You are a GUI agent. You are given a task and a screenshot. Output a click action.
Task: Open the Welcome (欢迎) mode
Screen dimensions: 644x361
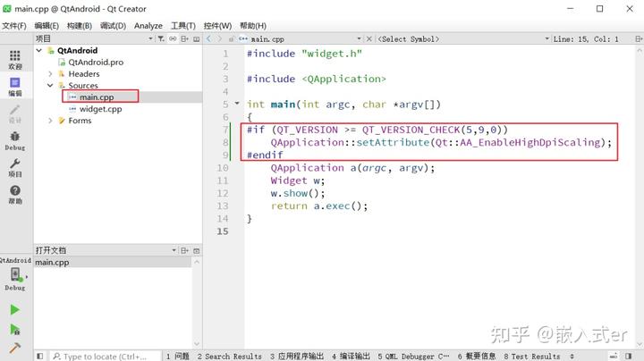point(15,60)
